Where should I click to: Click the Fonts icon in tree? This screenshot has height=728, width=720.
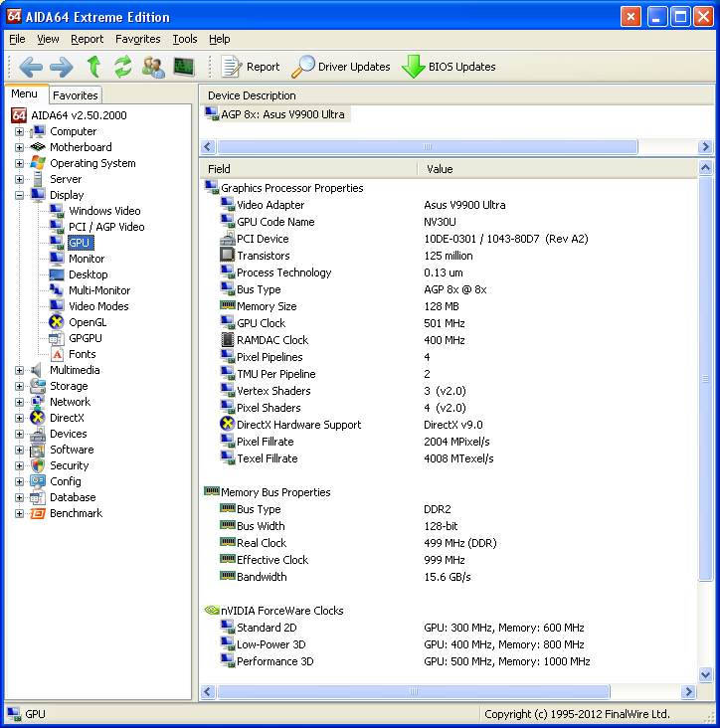(x=57, y=354)
